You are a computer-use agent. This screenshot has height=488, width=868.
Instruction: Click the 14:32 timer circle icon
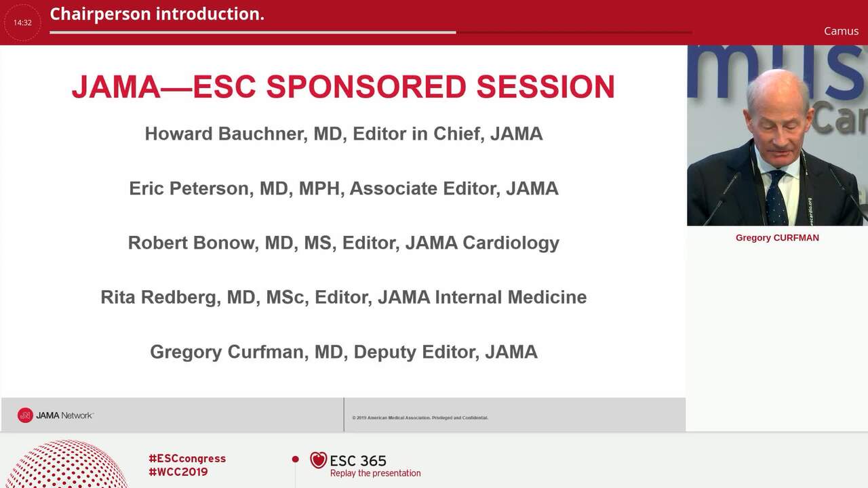click(22, 22)
